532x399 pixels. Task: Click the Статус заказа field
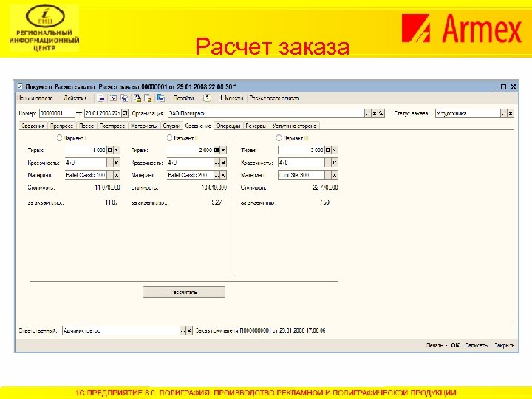pos(468,113)
